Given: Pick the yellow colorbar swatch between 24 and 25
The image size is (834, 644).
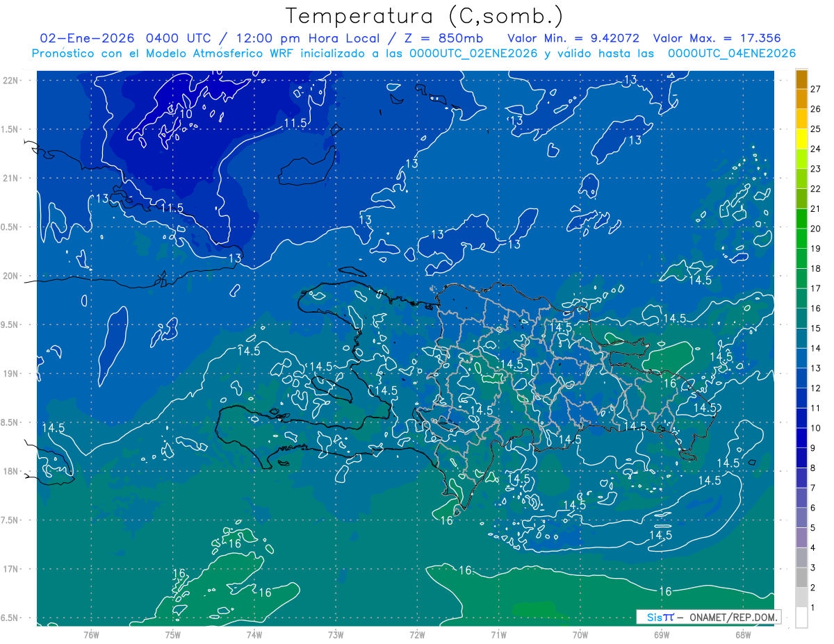Looking at the screenshot, I should (801, 139).
